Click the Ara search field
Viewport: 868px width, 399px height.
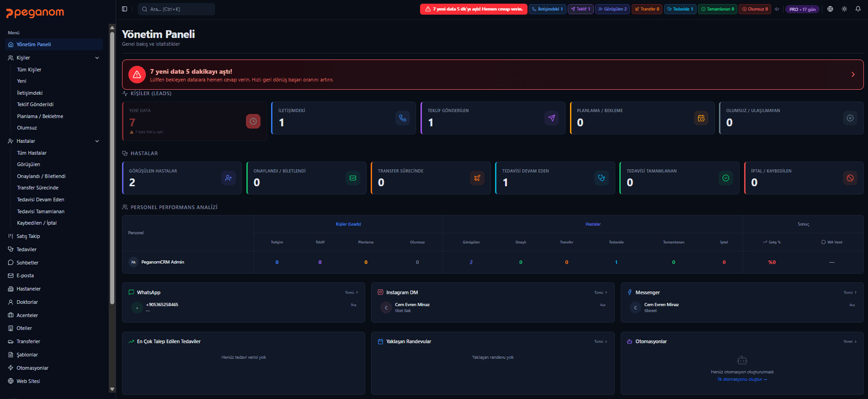[x=176, y=9]
